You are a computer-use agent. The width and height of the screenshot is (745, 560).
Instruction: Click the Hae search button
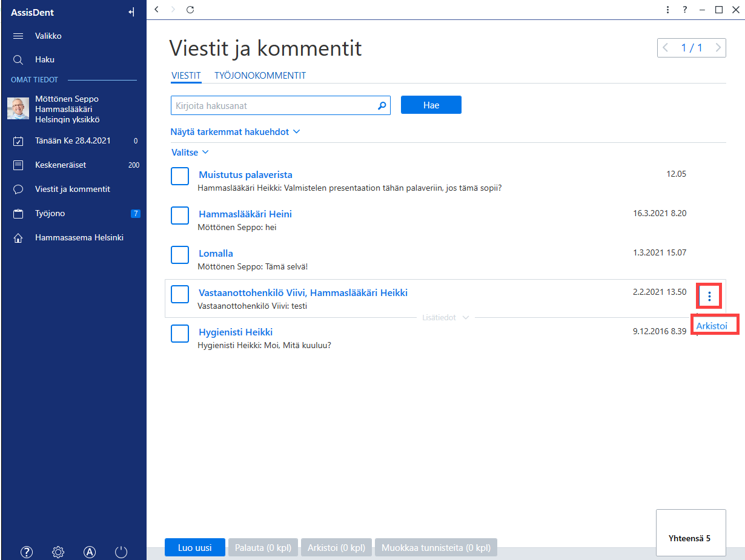431,105
